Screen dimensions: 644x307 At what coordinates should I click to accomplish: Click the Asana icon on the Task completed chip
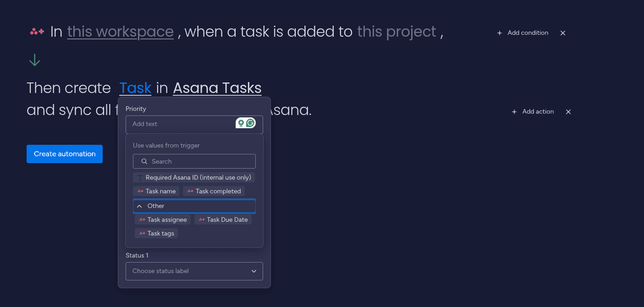(x=190, y=191)
